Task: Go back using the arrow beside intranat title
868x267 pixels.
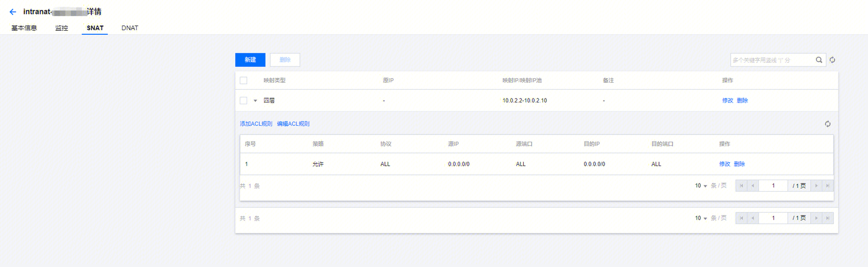Action: (x=13, y=12)
